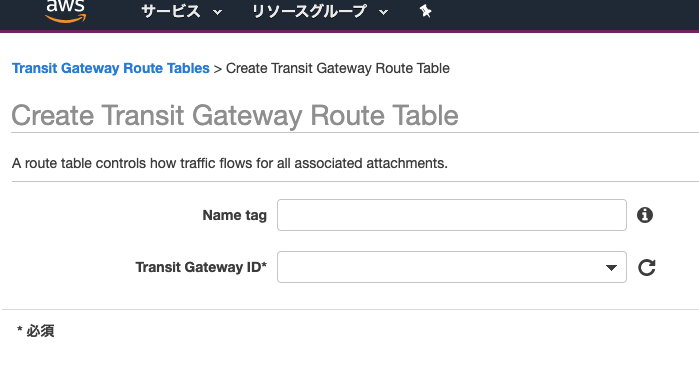
Task: Click the current page breadcrumb text
Action: pos(338,68)
